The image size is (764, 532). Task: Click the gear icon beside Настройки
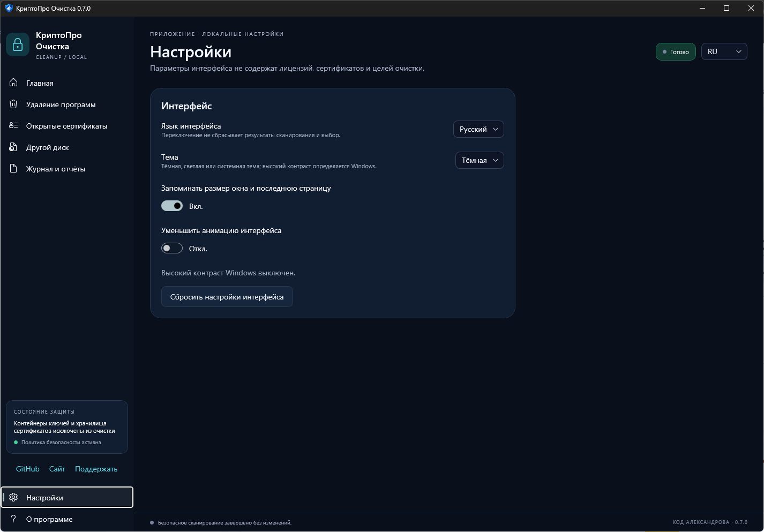click(14, 497)
